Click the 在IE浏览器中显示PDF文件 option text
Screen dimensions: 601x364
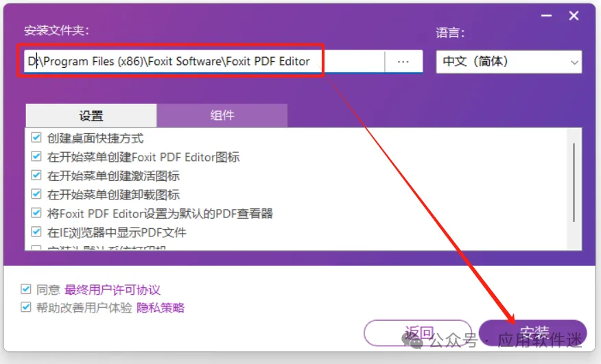tap(117, 232)
